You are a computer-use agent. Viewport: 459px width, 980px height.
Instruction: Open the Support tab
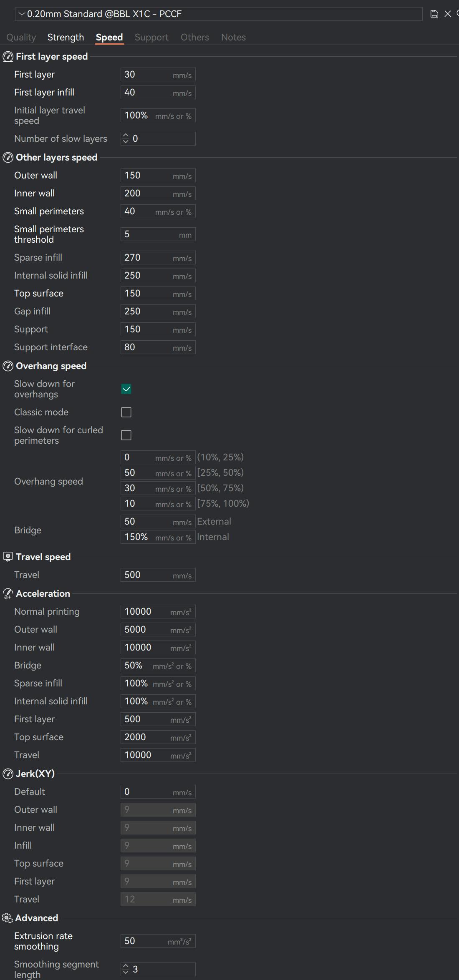pyautogui.click(x=151, y=38)
